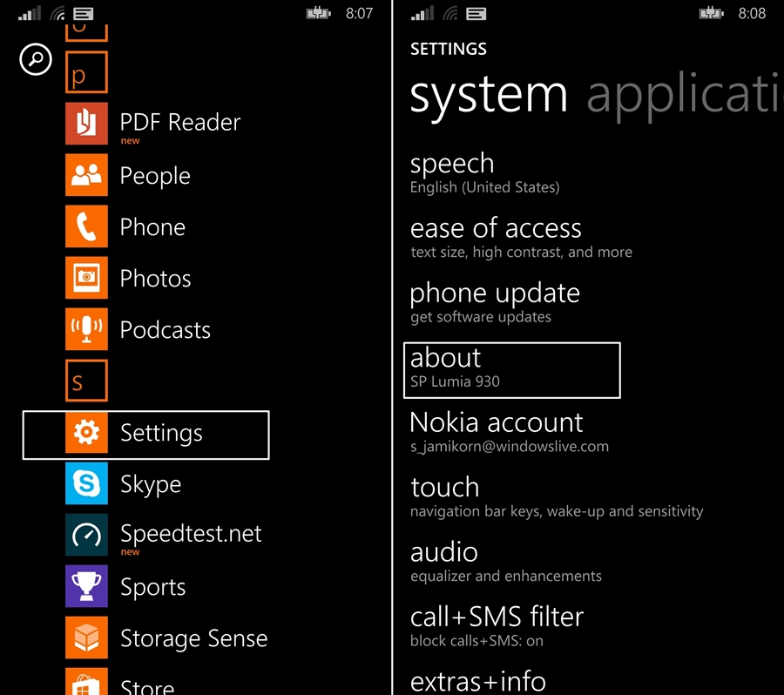Image resolution: width=784 pixels, height=695 pixels.
Task: Open extras+info settings
Action: pos(478,681)
